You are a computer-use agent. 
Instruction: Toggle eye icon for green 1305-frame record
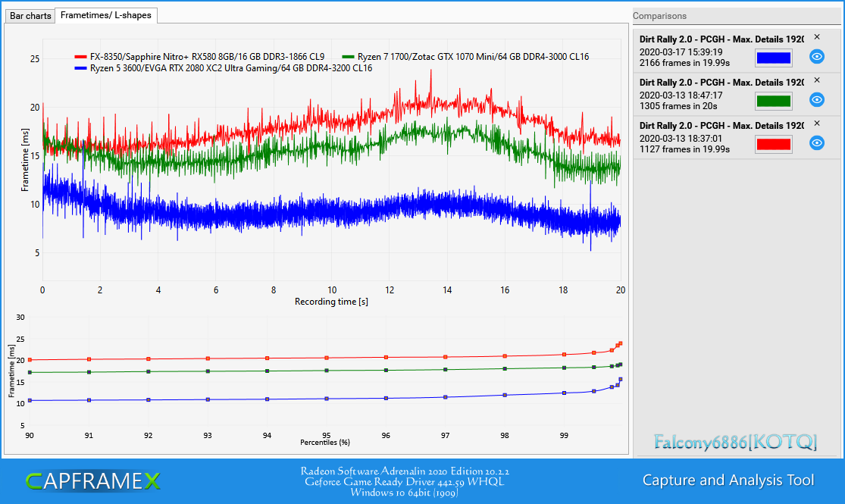click(817, 100)
